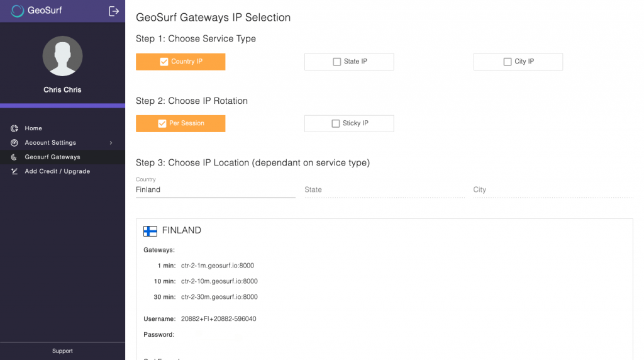Viewport: 644px width, 360px height.
Task: Open the State dropdown field
Action: pyautogui.click(x=384, y=189)
